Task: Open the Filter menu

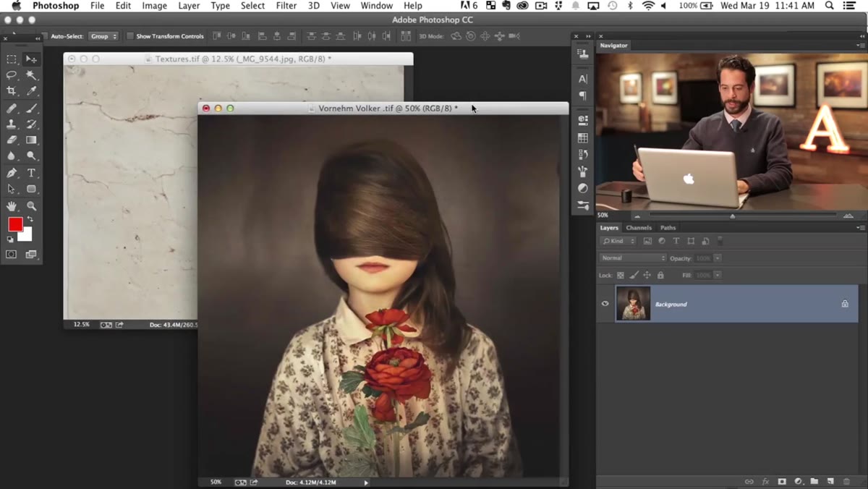Action: pyautogui.click(x=286, y=6)
